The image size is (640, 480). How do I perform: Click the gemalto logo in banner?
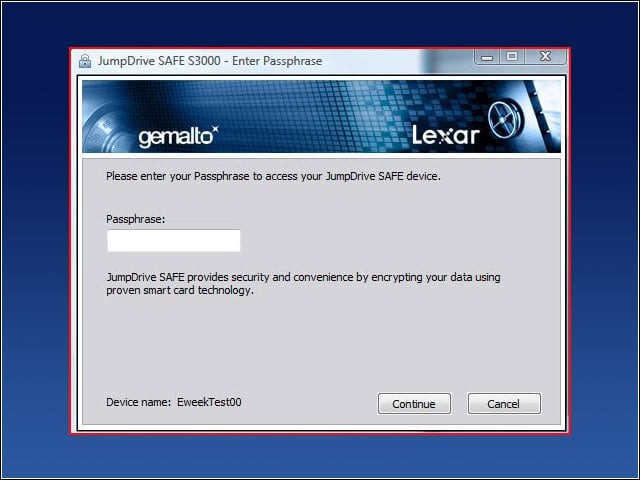click(178, 137)
